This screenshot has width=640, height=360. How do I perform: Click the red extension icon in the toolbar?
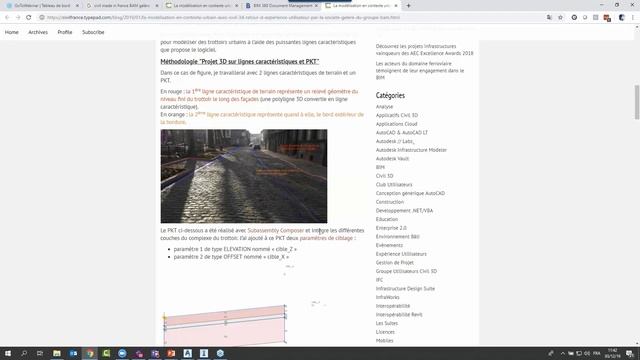point(607,18)
